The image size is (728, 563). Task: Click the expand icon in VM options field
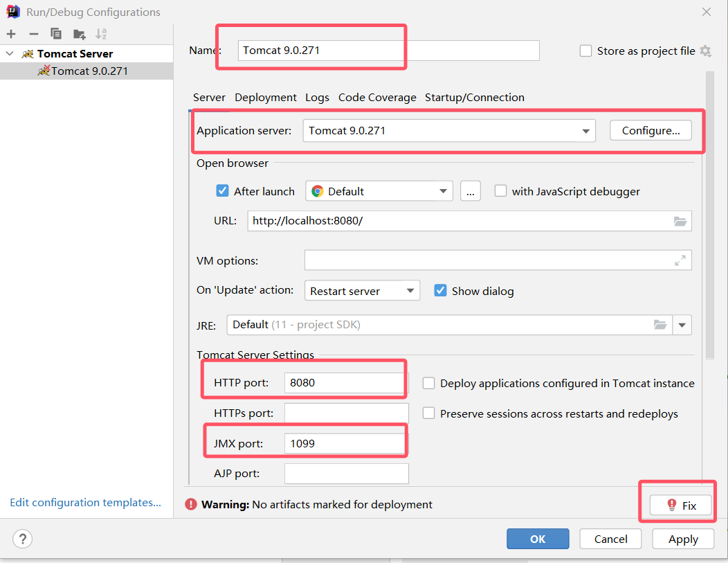click(x=680, y=260)
